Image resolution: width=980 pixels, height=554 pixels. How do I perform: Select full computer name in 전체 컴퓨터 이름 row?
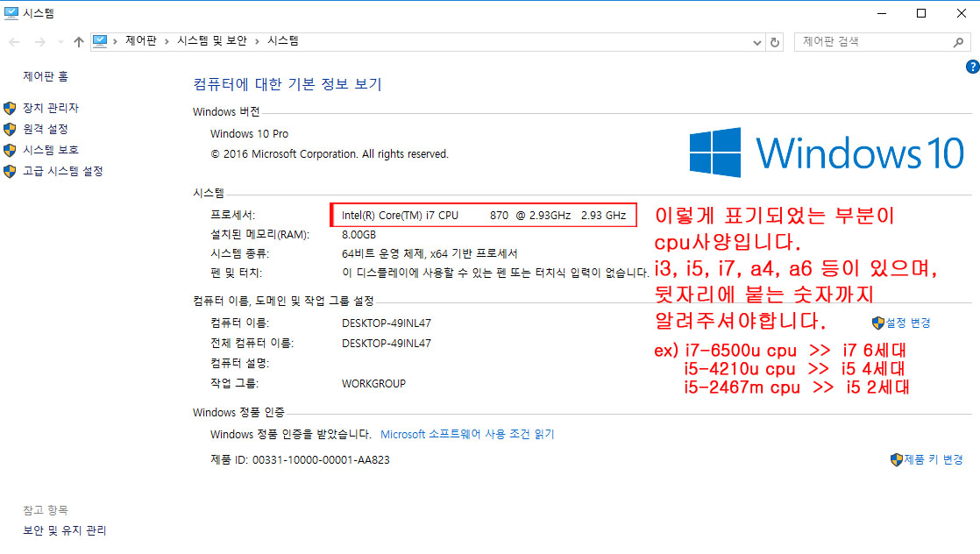pyautogui.click(x=387, y=344)
